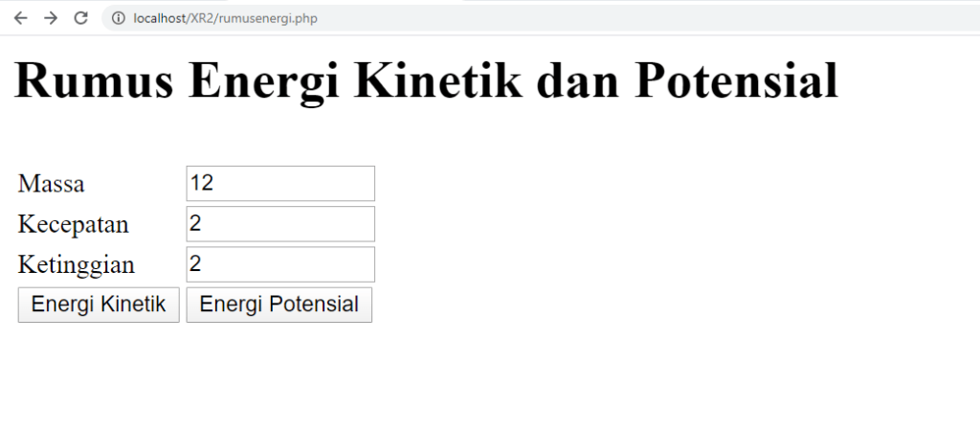The height and width of the screenshot is (431, 980).
Task: Click the browser forward arrow
Action: pos(51,18)
